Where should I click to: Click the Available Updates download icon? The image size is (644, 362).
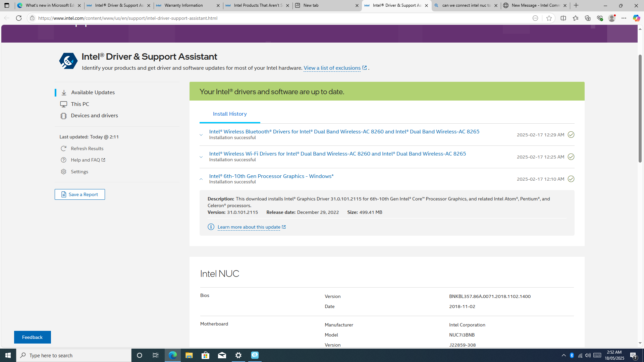[64, 93]
